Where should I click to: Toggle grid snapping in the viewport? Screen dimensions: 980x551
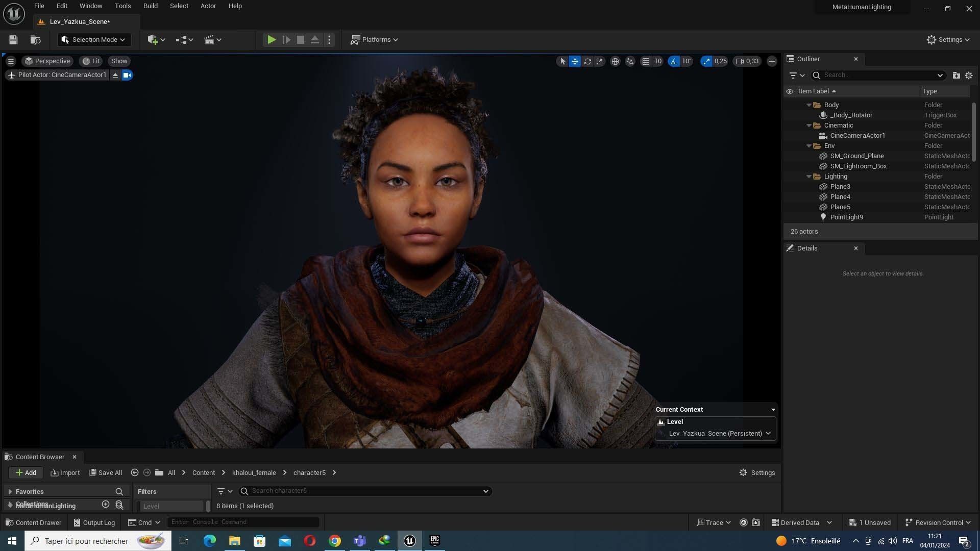pos(646,61)
